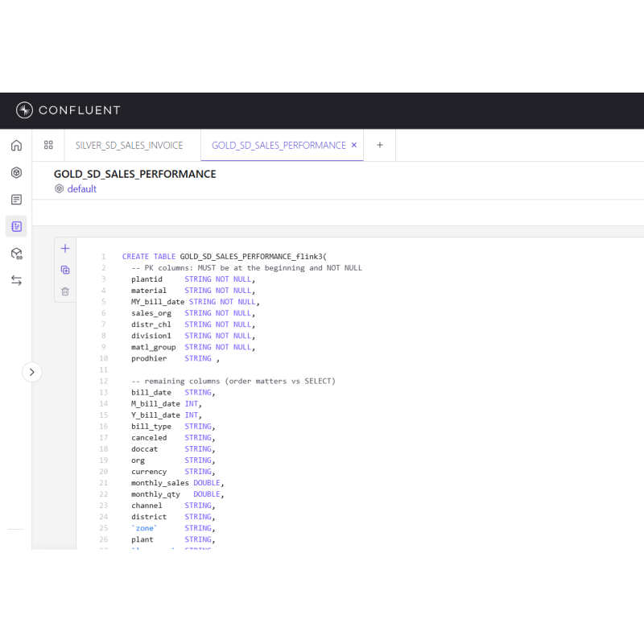The width and height of the screenshot is (644, 644).
Task: Select the GOLD_SD_SALES_PERFORMANCE tab
Action: [278, 145]
